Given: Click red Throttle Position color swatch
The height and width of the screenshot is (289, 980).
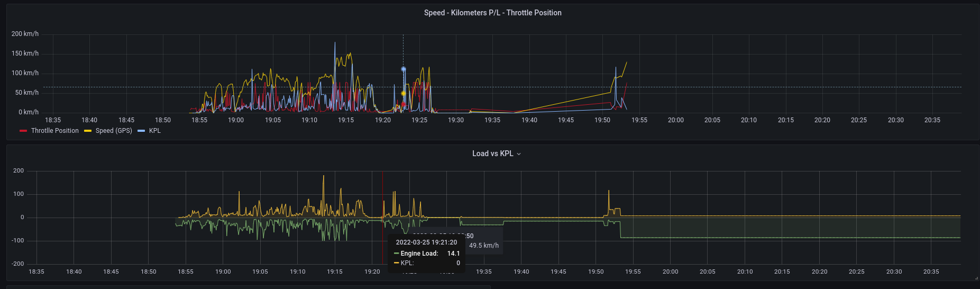Looking at the screenshot, I should tap(23, 131).
